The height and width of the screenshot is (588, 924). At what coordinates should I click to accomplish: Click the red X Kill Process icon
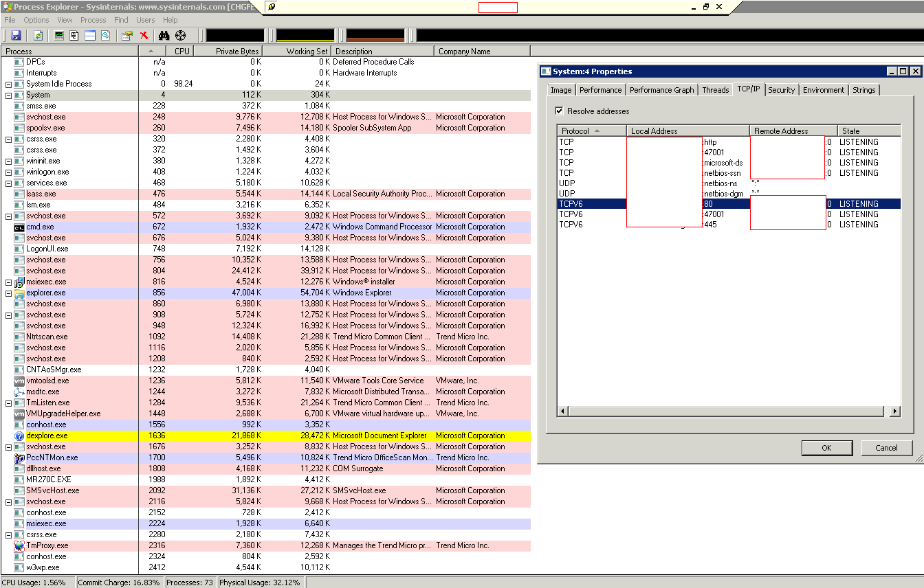(144, 35)
